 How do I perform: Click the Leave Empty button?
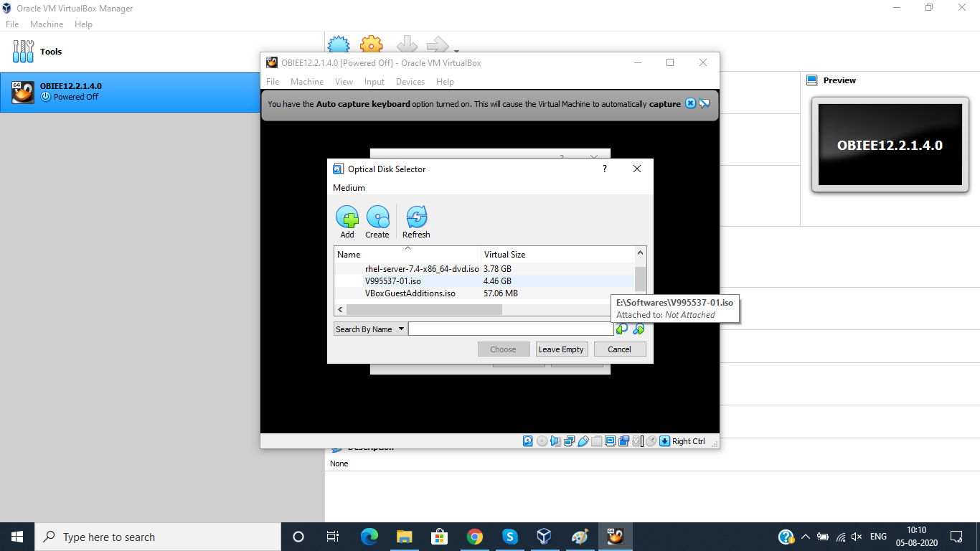click(561, 349)
